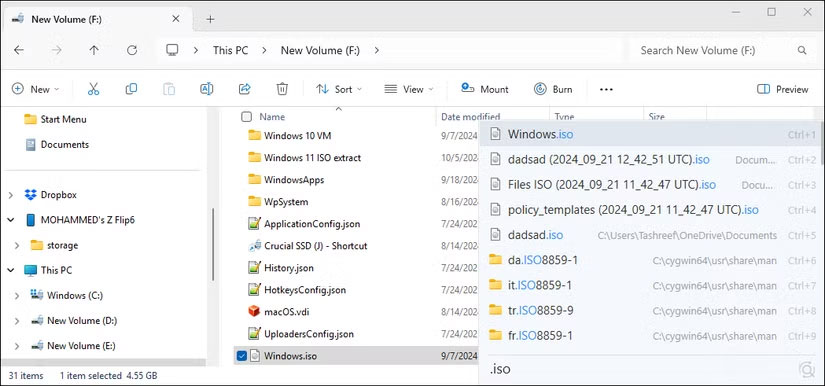Collapse MOHAMMED's Z Flip6 node

(11, 220)
